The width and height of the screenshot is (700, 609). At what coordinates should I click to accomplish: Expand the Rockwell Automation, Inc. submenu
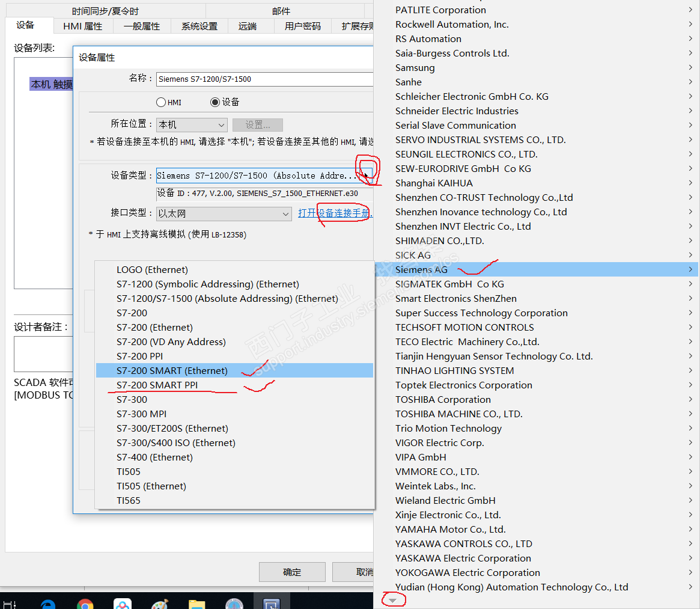click(x=690, y=24)
